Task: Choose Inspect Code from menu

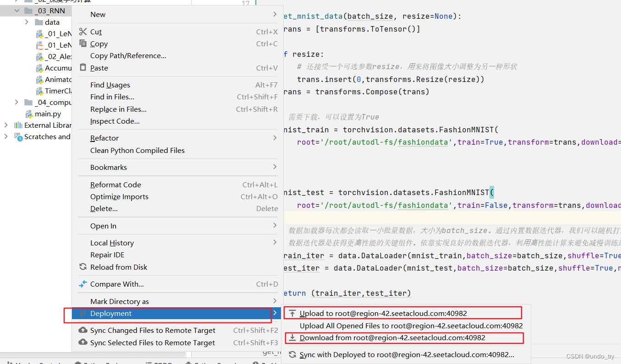Action: pos(178,121)
